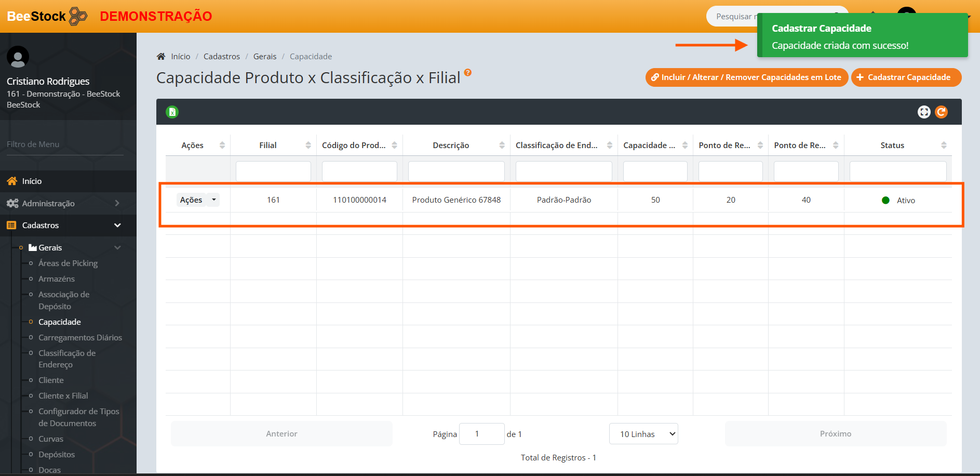The height and width of the screenshot is (476, 980).
Task: Click user avatar in the sidebar
Action: [18, 57]
